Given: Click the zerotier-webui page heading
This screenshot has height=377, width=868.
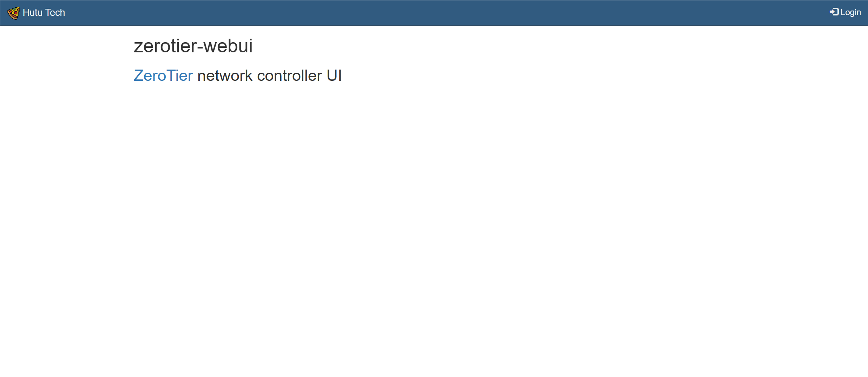Looking at the screenshot, I should 193,46.
